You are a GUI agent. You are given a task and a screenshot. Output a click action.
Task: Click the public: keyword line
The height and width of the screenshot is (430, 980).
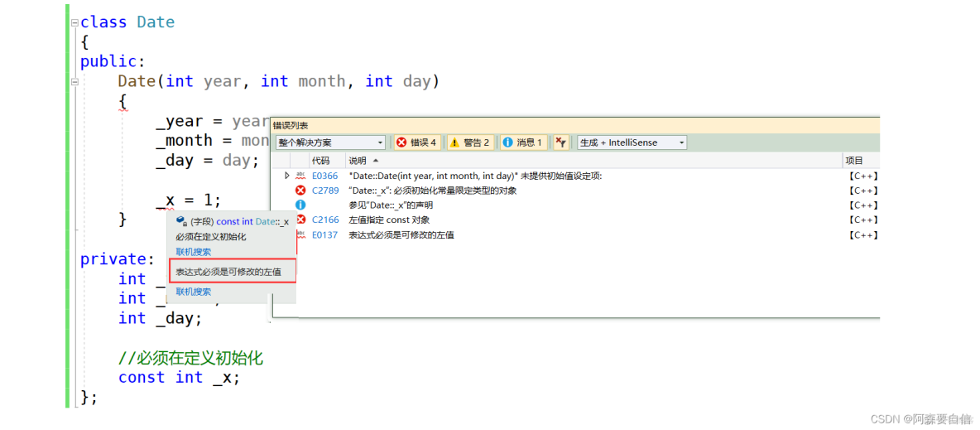[x=113, y=61]
